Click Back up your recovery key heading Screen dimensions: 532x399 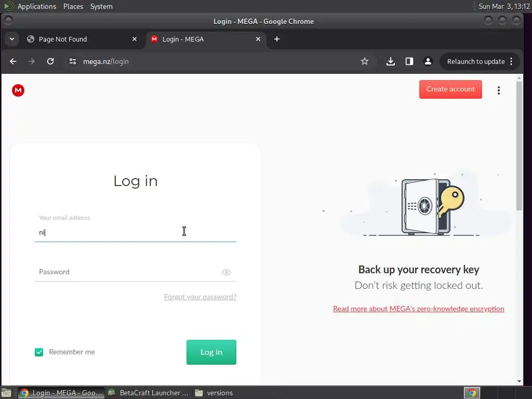click(x=419, y=270)
